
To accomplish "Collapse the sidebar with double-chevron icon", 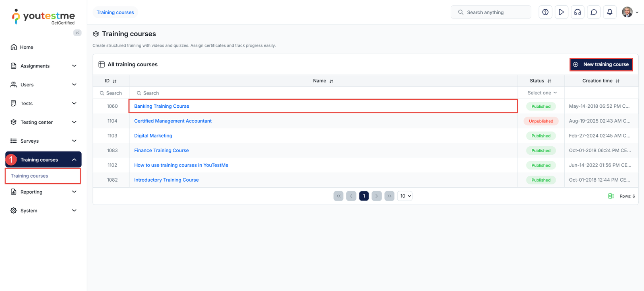I will [77, 33].
